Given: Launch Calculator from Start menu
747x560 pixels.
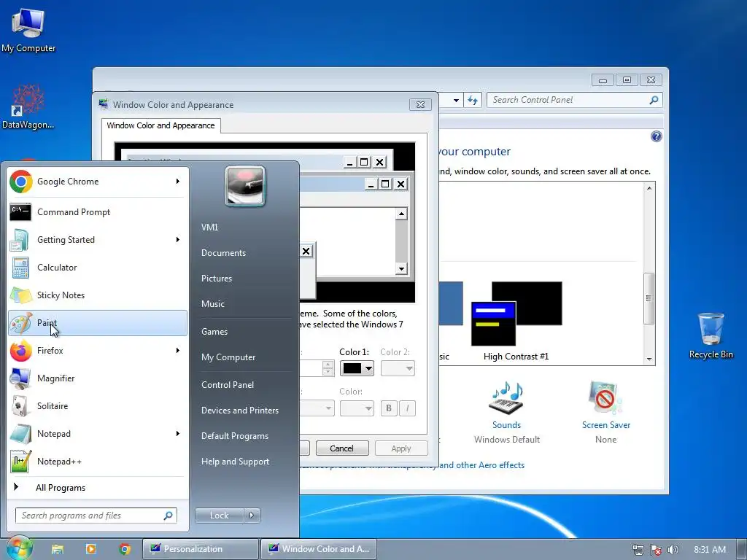Looking at the screenshot, I should (x=97, y=267).
